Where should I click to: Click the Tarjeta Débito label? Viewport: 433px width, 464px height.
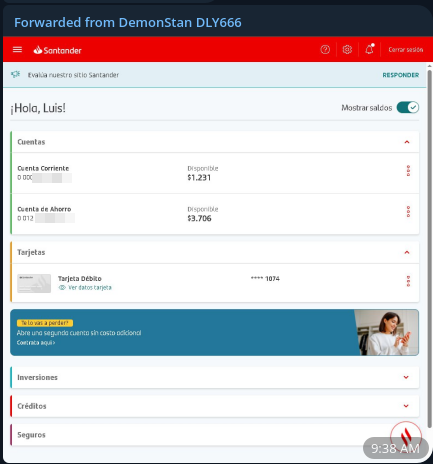point(80,279)
